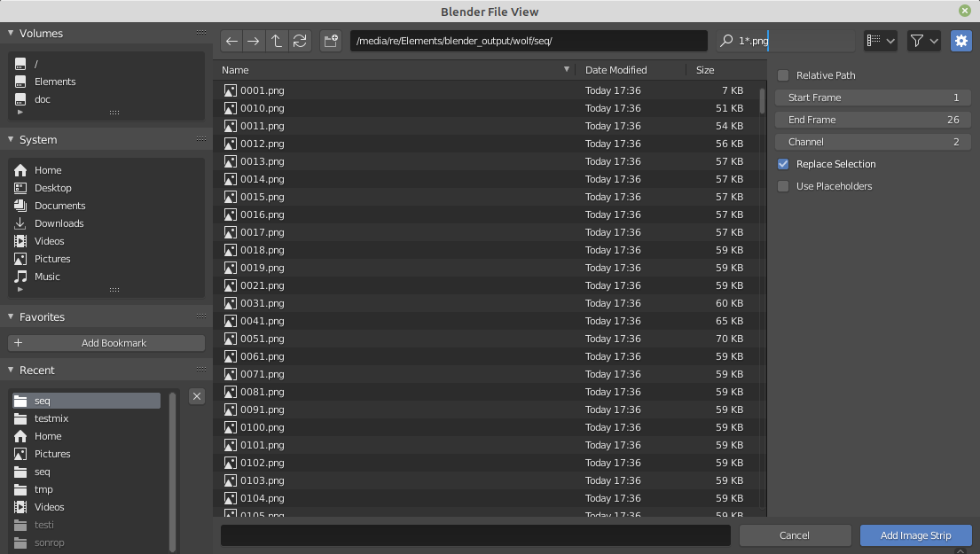Select tmp in Recent list
This screenshot has width=980, height=554.
(x=86, y=489)
